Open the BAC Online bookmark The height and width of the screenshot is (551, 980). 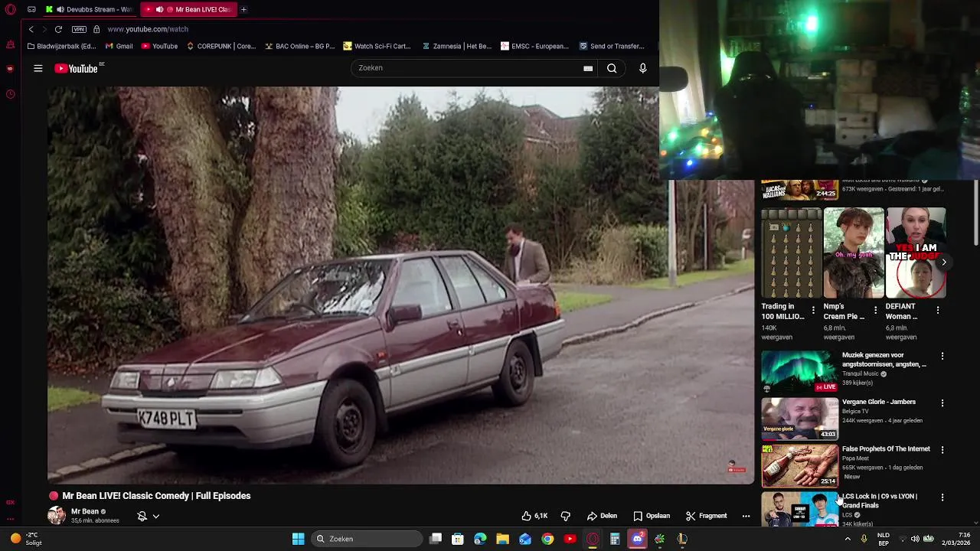[x=299, y=46]
